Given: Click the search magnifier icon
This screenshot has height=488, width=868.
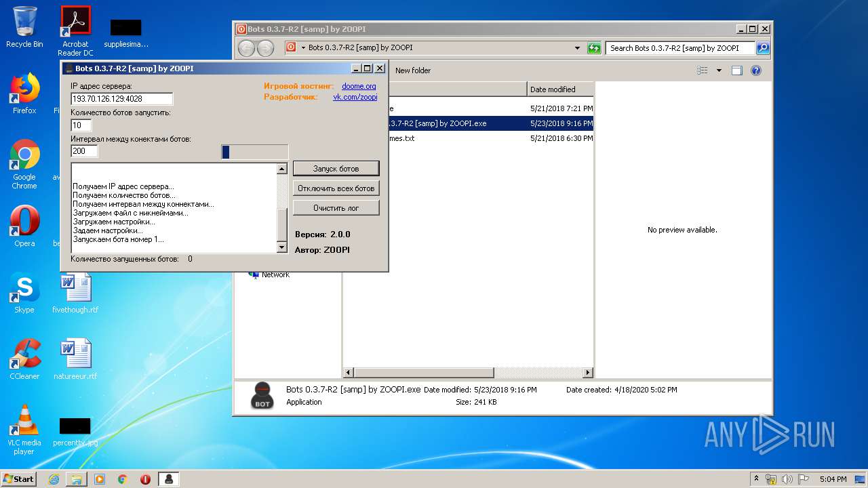Looking at the screenshot, I should click(763, 48).
